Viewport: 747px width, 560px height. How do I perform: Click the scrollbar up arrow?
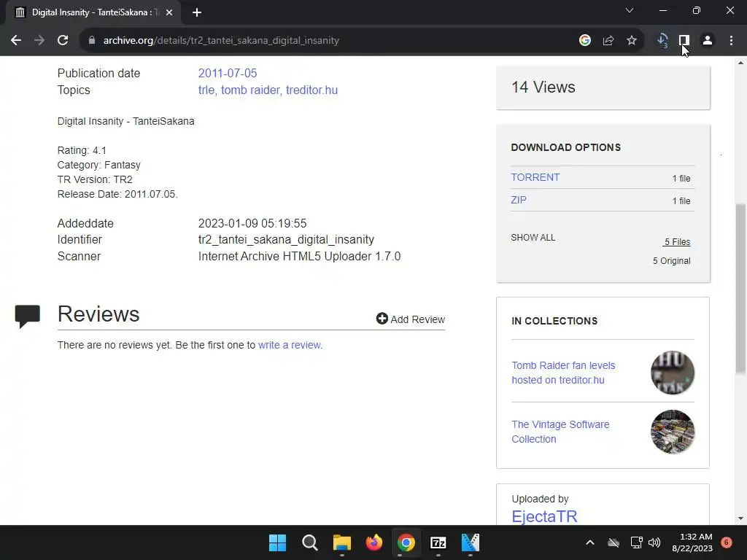740,63
